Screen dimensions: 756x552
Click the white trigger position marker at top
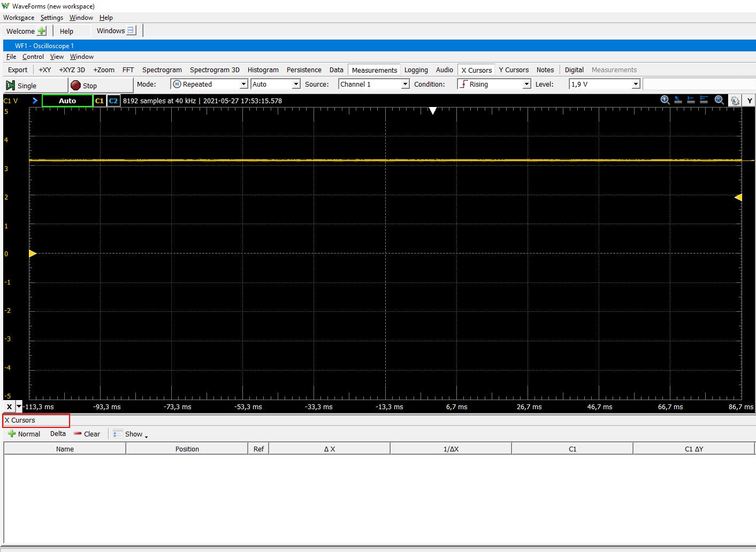coord(433,111)
